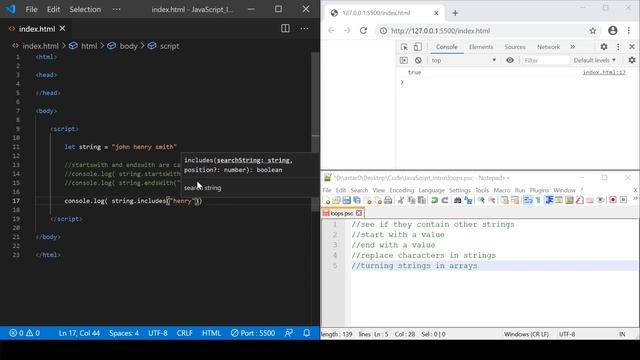Open the Selection menu in VS Code
The height and width of the screenshot is (360, 640).
coord(85,9)
